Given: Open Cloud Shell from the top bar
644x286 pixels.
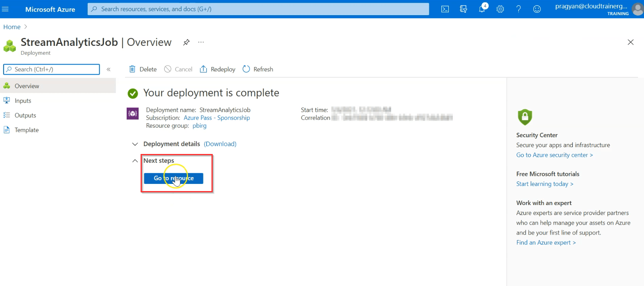Looking at the screenshot, I should coord(445,9).
